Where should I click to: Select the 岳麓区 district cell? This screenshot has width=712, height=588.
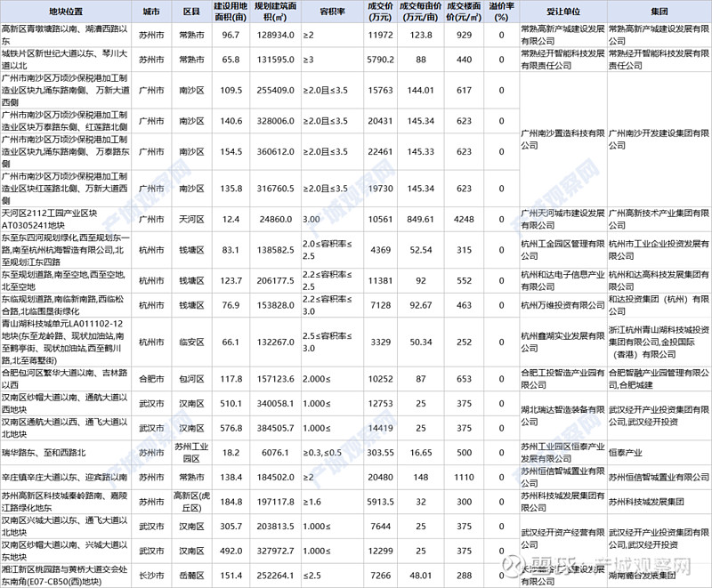pyautogui.click(x=191, y=576)
